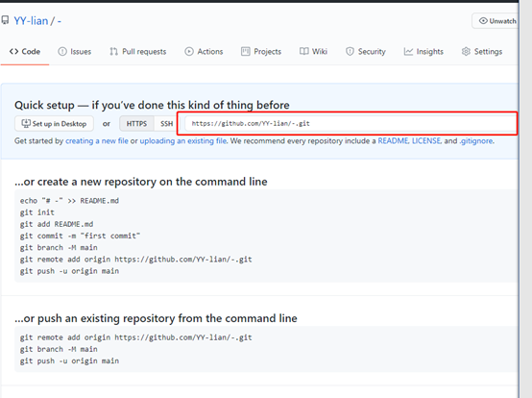This screenshot has height=398, width=532.
Task: Click 'git branch -M main' in push section
Action: tap(59, 349)
